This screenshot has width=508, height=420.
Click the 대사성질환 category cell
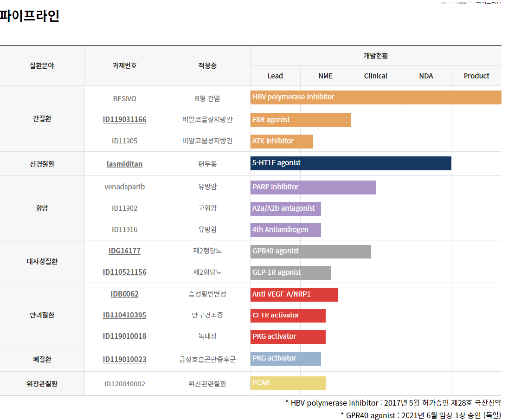(42, 262)
